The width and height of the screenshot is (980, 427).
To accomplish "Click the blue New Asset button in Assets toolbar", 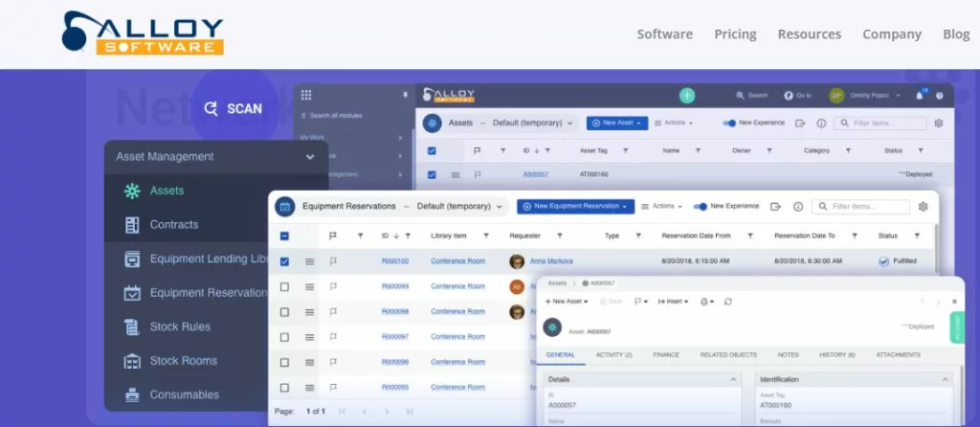I will (x=617, y=124).
